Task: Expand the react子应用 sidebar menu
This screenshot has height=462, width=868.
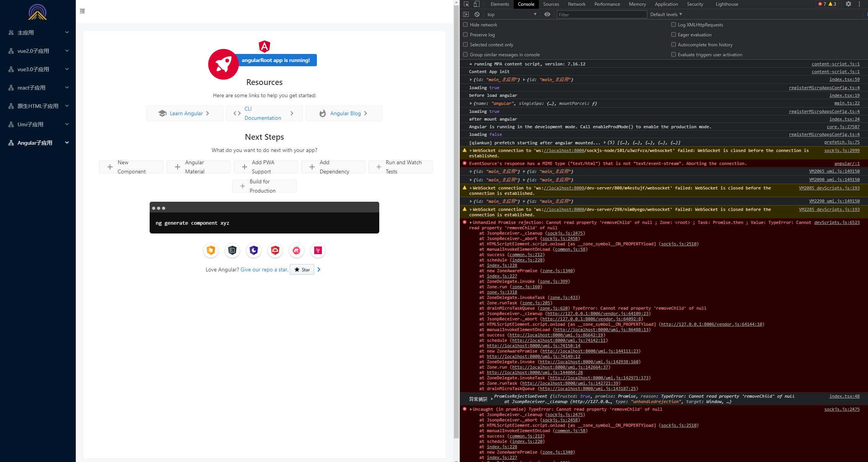Action: coord(38,88)
